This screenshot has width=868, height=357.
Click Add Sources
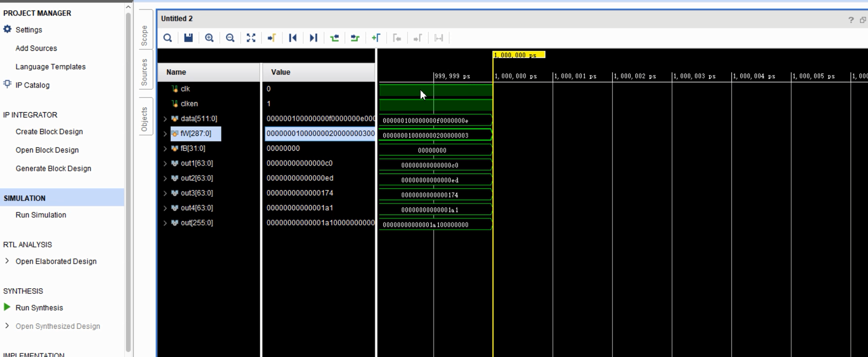(36, 48)
